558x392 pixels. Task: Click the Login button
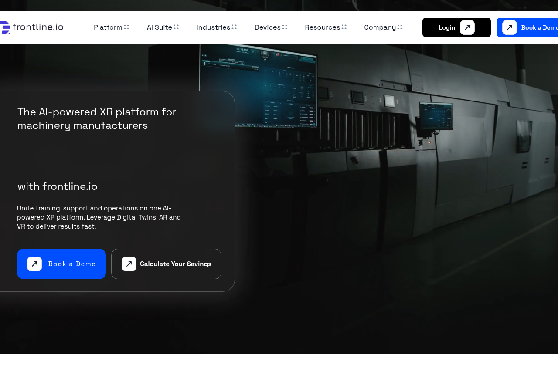[456, 27]
